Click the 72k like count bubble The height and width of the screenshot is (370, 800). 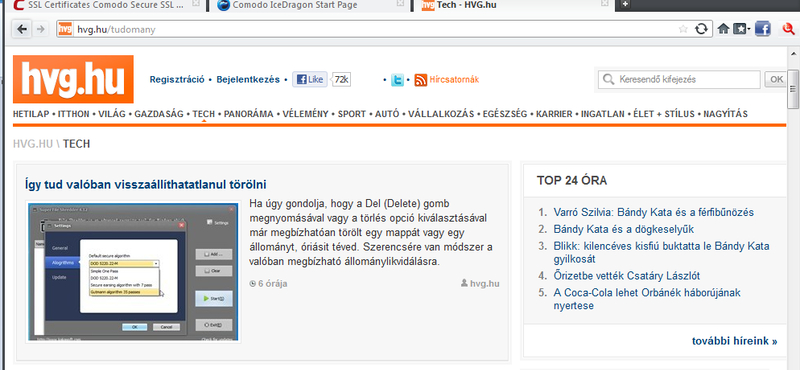341,80
